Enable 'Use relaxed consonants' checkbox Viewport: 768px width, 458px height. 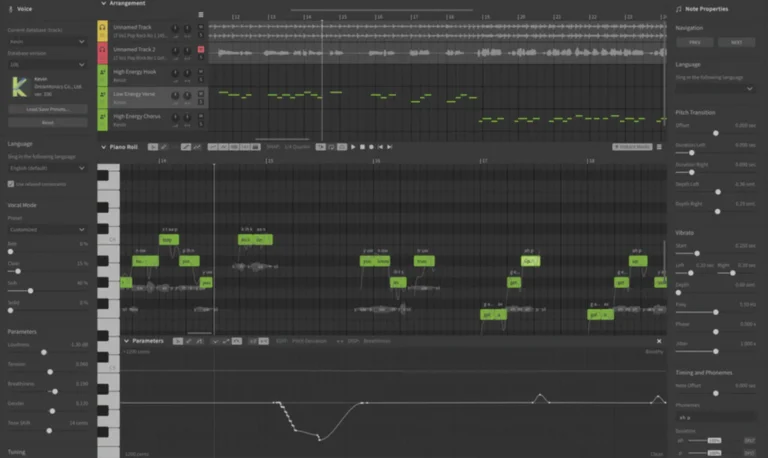click(x=11, y=183)
